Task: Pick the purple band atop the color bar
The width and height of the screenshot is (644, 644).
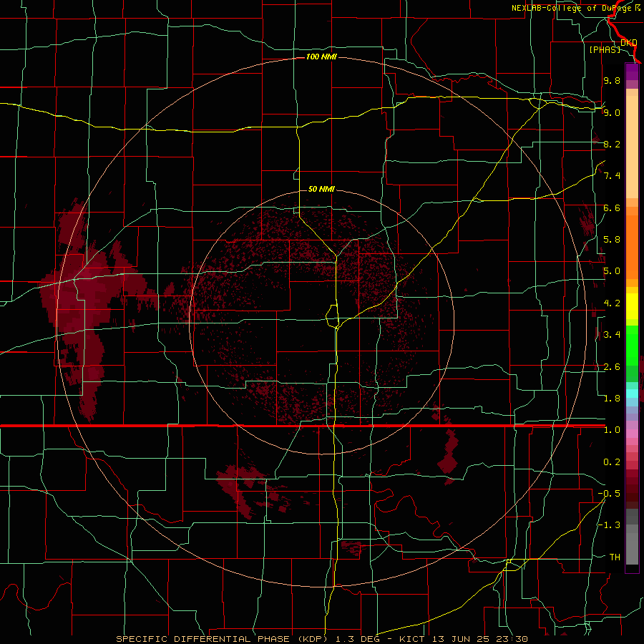Action: tap(632, 72)
